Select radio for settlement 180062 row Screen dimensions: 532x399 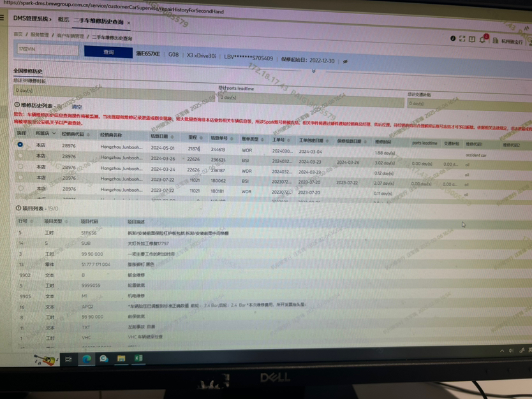click(x=20, y=177)
